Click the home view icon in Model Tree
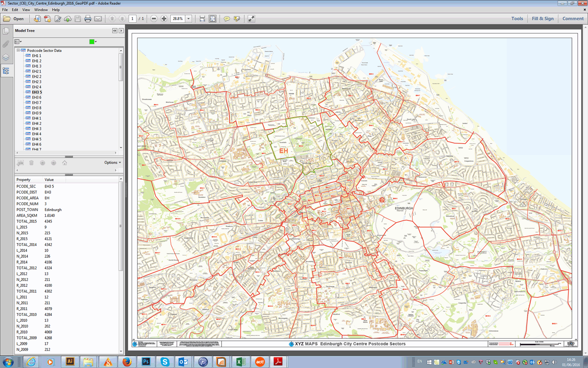Image resolution: width=588 pixels, height=368 pixels. 65,162
